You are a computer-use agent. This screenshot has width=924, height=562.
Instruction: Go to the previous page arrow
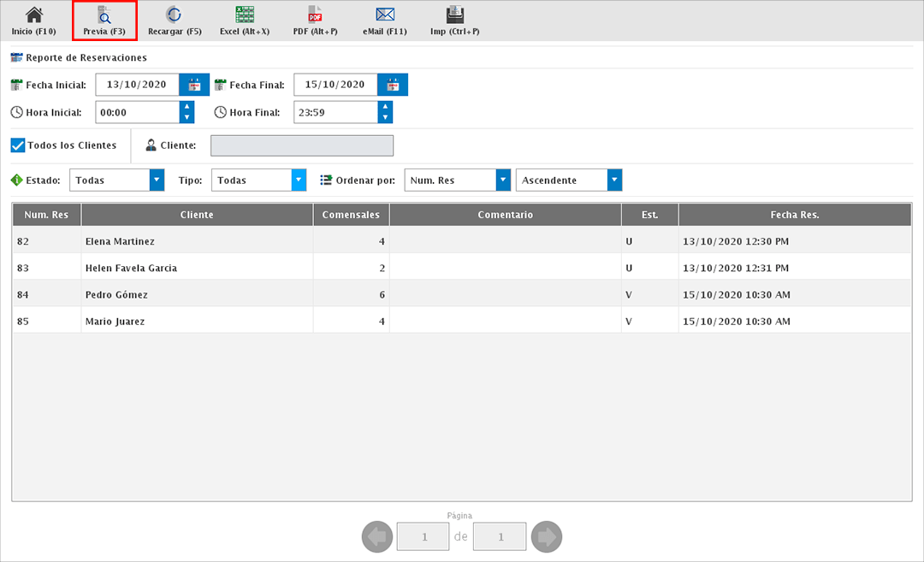(377, 537)
